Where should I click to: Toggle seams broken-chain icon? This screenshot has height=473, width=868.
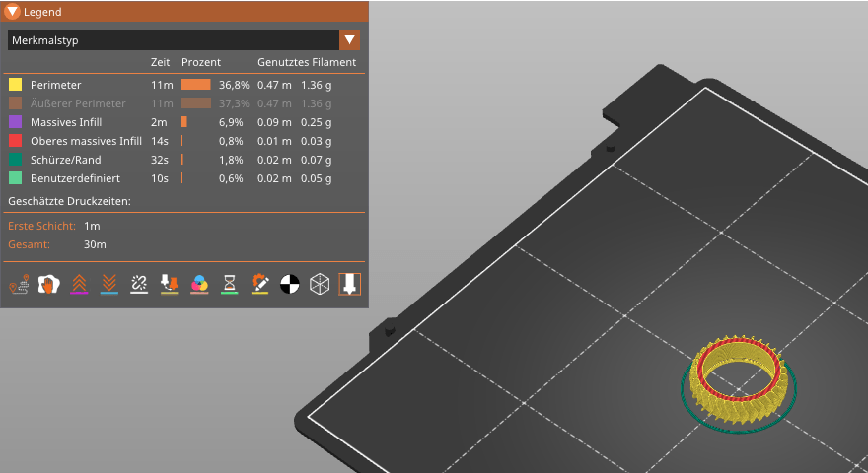tap(139, 284)
